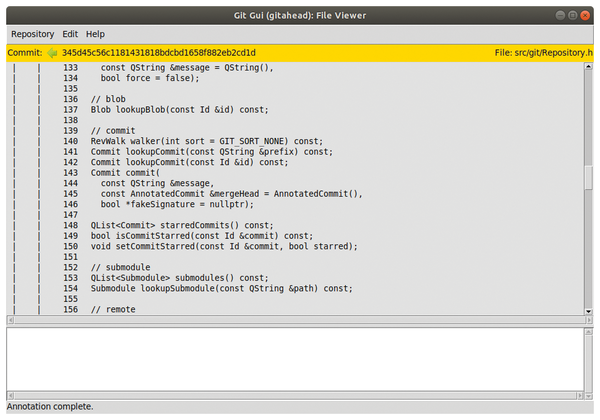Click line 141 lookupCommit with QString &prefix
The height and width of the screenshot is (420, 600).
click(212, 152)
